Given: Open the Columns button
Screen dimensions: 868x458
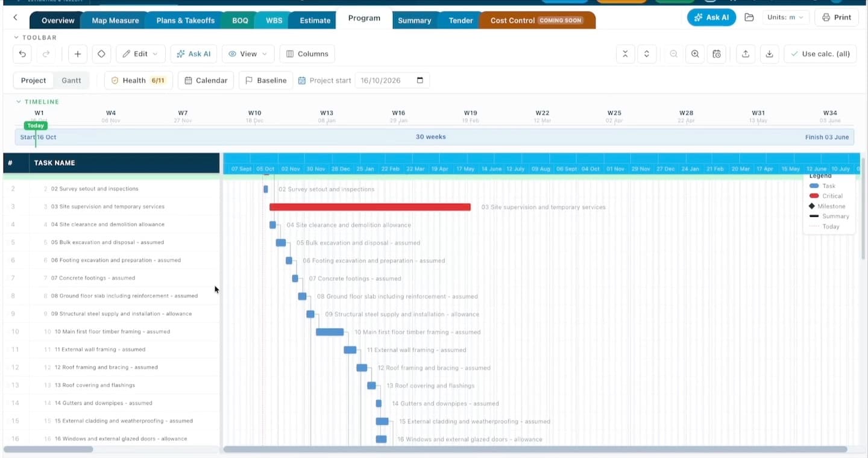Looking at the screenshot, I should [x=307, y=54].
